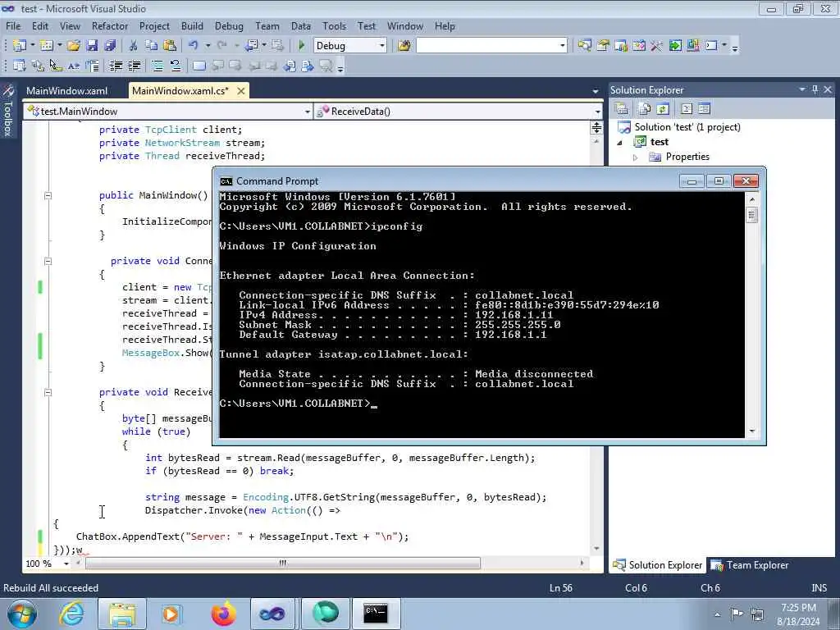Open the Build menu
Screen dimensions: 840x630
pyautogui.click(x=192, y=25)
